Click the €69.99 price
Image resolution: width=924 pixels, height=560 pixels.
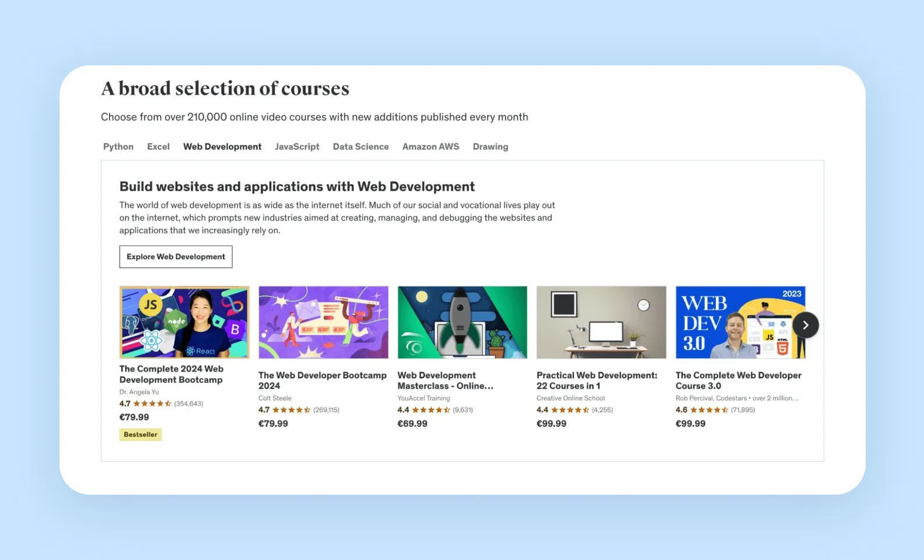412,423
